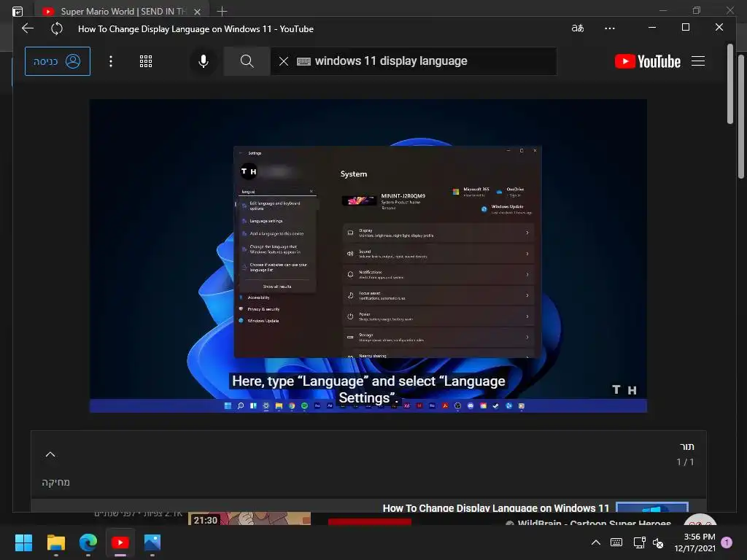Go back with the left arrow button
This screenshot has height=560, width=747.
point(28,28)
